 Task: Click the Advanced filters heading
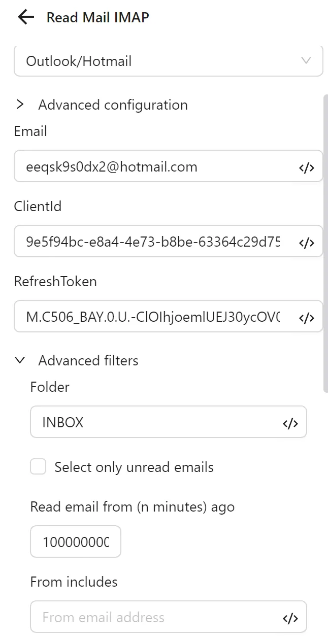pyautogui.click(x=88, y=360)
